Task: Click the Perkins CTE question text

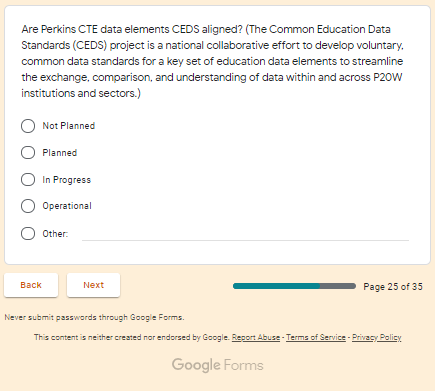Action: (x=213, y=61)
